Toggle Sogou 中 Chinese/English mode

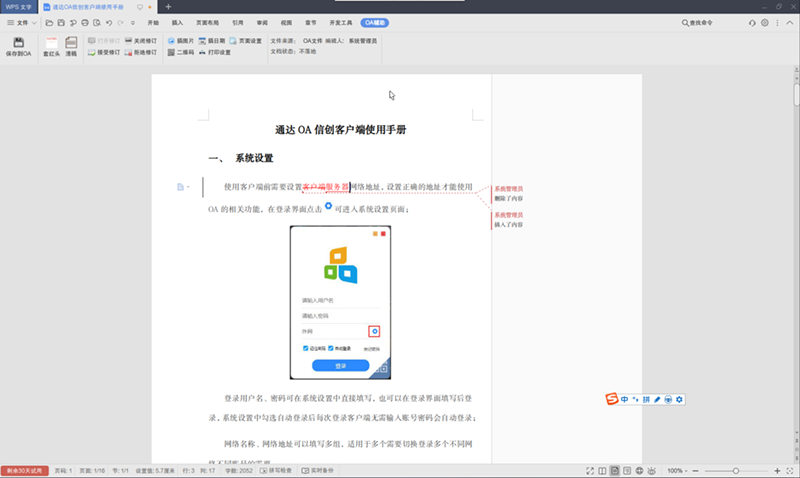point(624,399)
